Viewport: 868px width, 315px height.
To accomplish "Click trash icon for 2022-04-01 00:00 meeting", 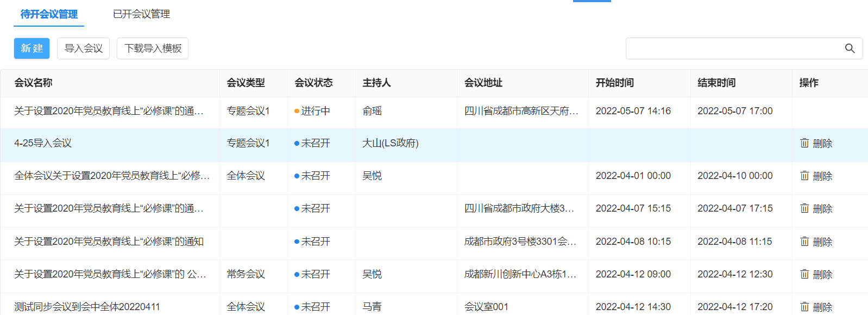I will point(804,176).
